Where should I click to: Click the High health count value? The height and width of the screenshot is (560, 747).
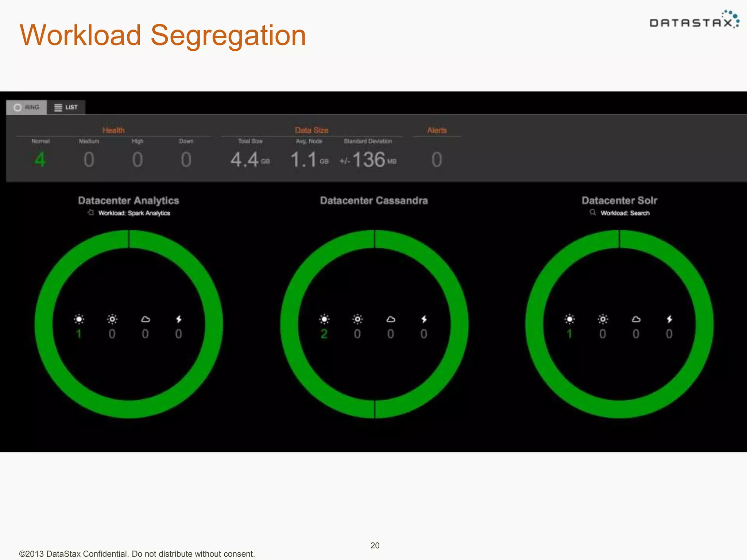[138, 160]
